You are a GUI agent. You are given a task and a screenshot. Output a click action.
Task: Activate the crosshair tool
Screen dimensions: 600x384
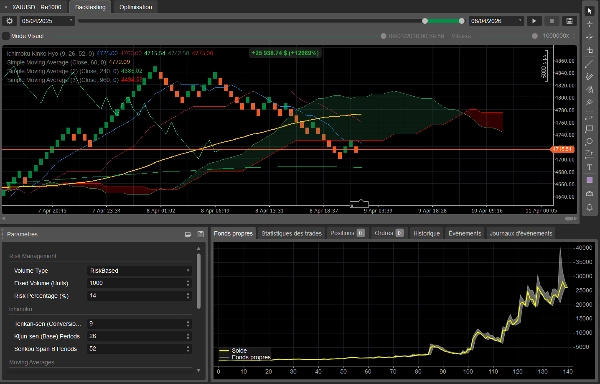(589, 24)
